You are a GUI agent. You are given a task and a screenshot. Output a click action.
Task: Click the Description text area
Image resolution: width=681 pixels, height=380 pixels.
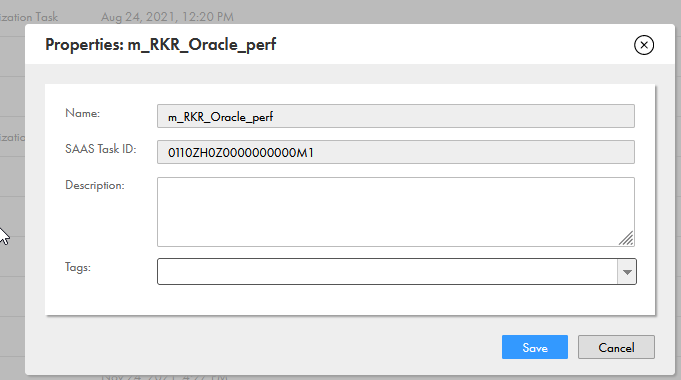coord(396,212)
